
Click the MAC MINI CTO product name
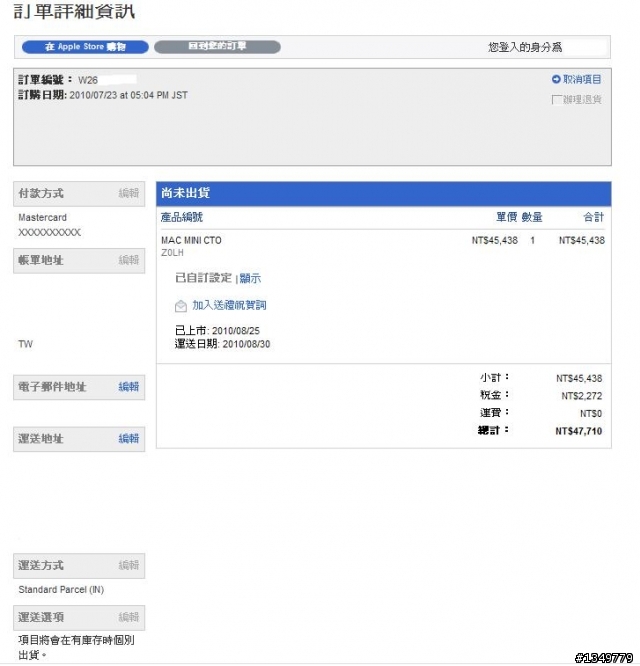(x=191, y=240)
